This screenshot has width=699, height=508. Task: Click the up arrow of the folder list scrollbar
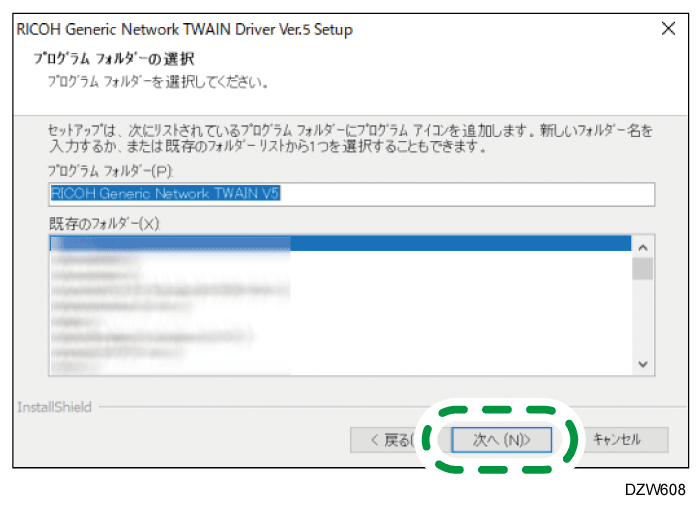tap(643, 247)
